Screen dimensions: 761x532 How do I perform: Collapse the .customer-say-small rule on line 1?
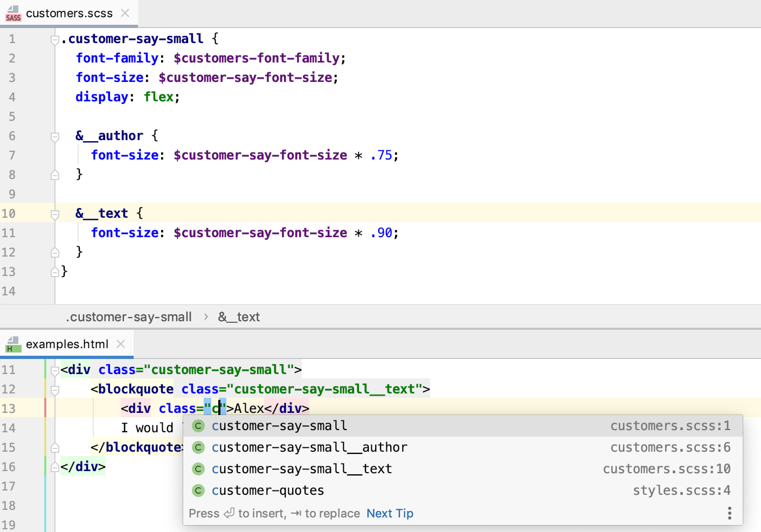coord(54,39)
